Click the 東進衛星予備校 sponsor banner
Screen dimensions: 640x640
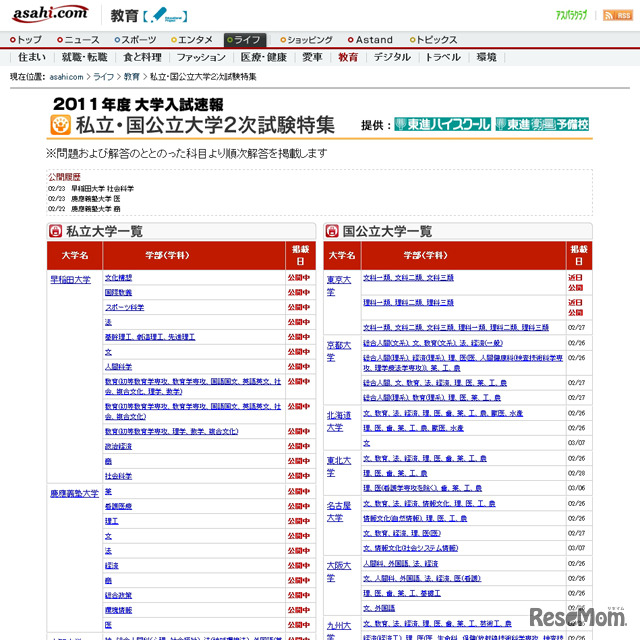point(542,124)
